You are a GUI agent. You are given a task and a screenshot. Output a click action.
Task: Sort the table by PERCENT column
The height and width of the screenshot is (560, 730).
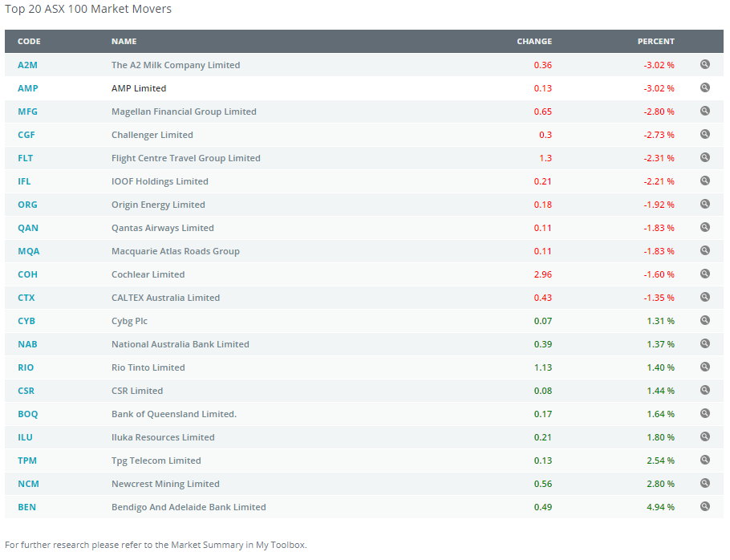point(655,41)
